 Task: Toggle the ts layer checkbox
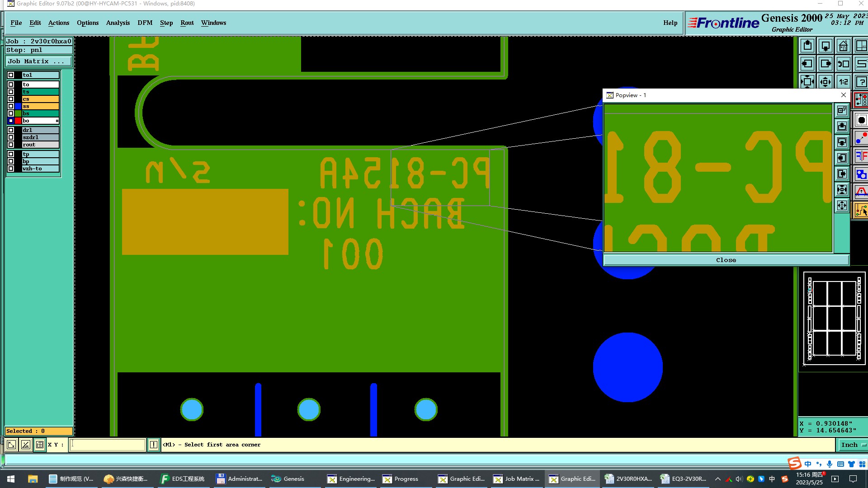11,92
